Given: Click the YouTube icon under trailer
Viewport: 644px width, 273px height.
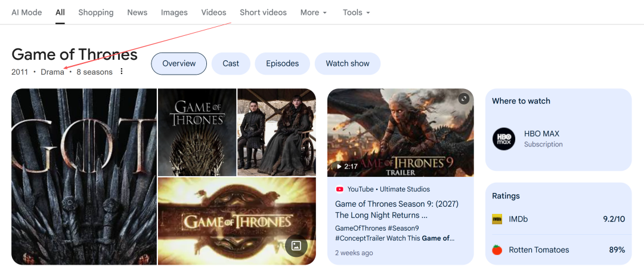Looking at the screenshot, I should 340,189.
